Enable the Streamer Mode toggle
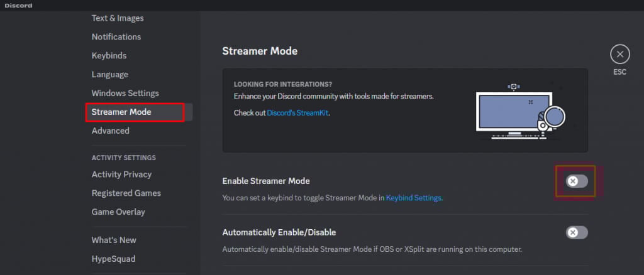644x275 pixels. pos(577,181)
